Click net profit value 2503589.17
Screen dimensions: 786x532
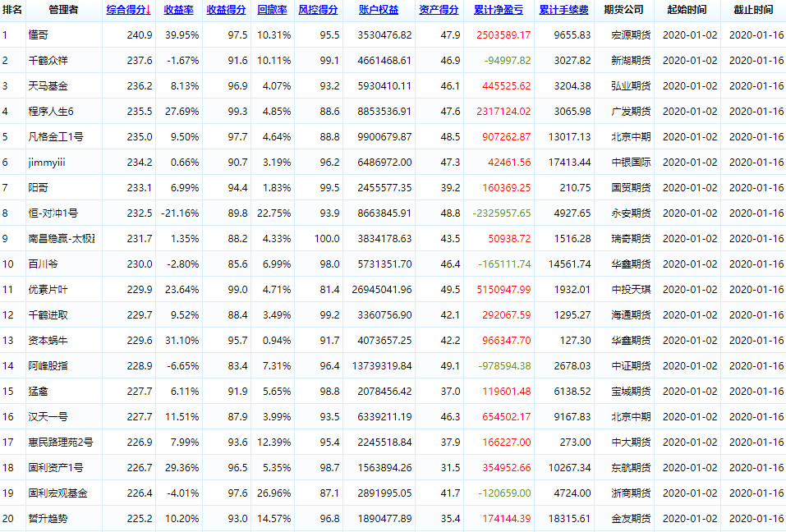click(503, 35)
